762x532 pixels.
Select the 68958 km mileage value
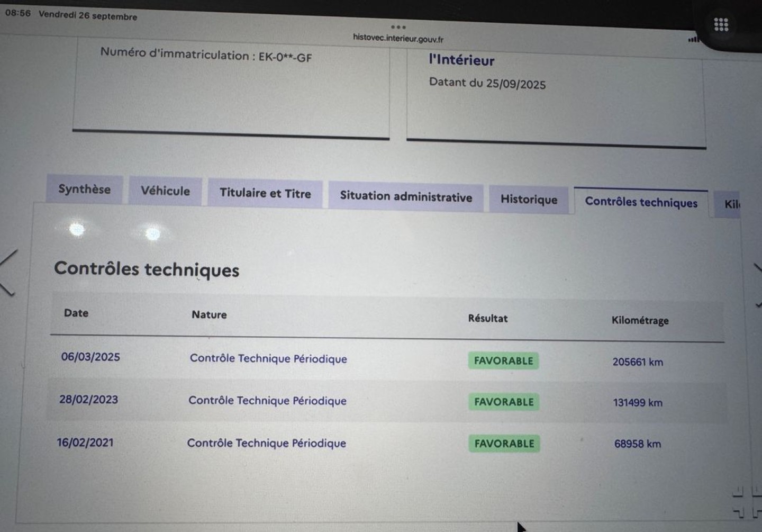[638, 444]
